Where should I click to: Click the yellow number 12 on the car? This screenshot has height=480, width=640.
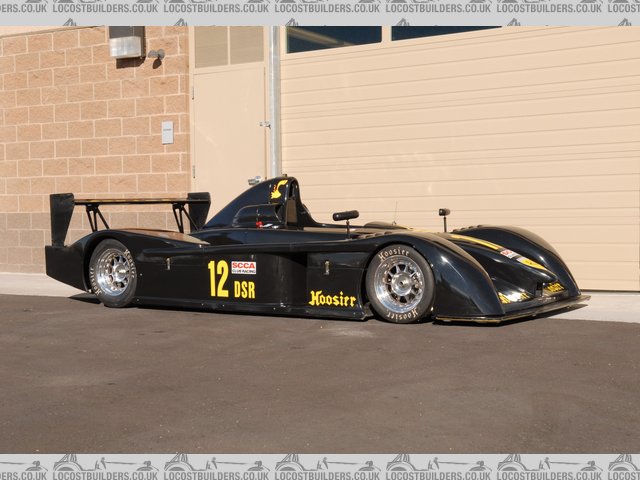point(218,279)
